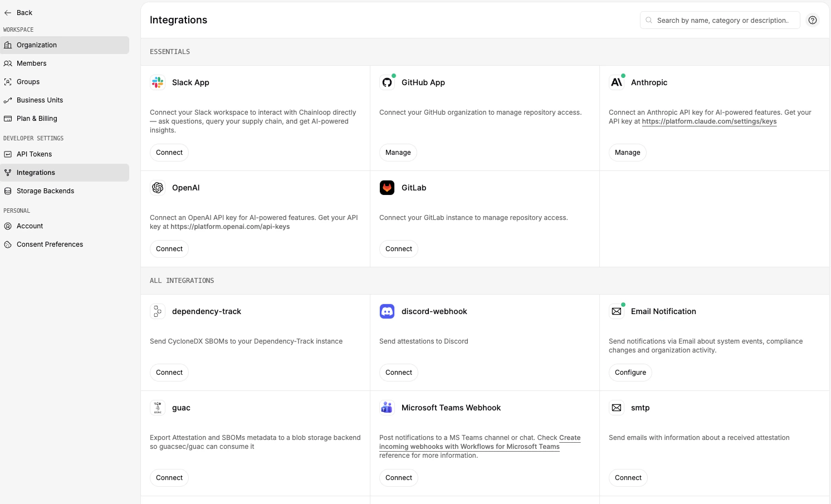The image size is (831, 504).
Task: Connect the GitLab integration
Action: click(x=399, y=249)
